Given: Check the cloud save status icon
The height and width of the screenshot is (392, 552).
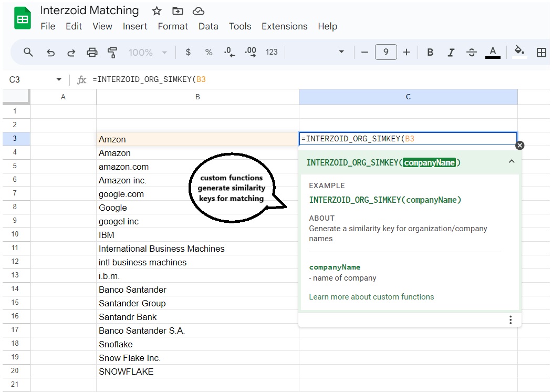Looking at the screenshot, I should (x=198, y=11).
